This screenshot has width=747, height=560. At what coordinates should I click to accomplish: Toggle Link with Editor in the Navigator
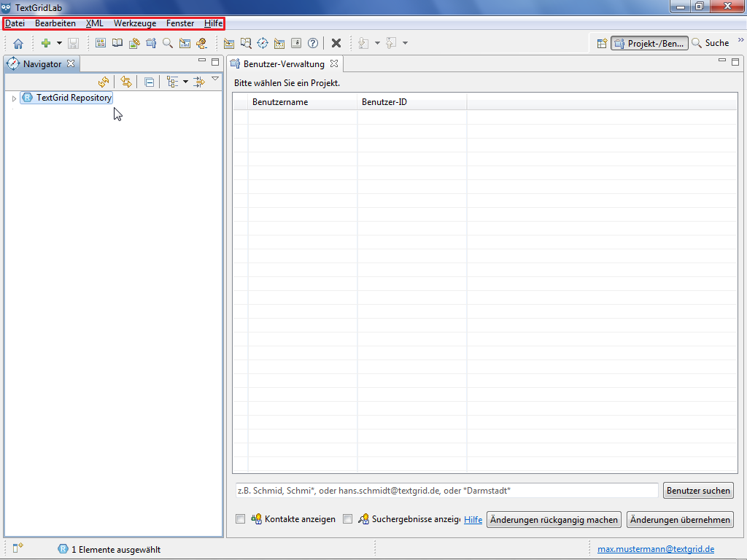[126, 82]
